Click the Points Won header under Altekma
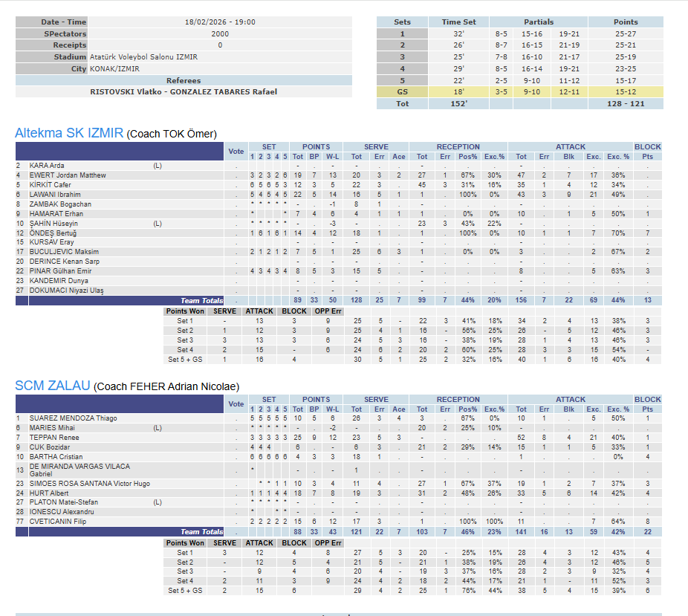688x616 pixels. 185,311
